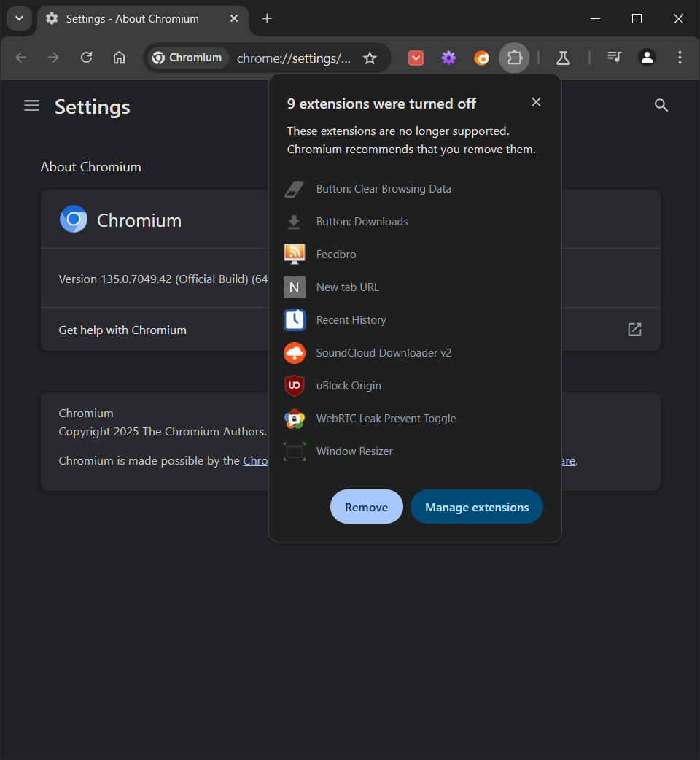Open the home page
Image resolution: width=700 pixels, height=760 pixels.
[x=119, y=58]
